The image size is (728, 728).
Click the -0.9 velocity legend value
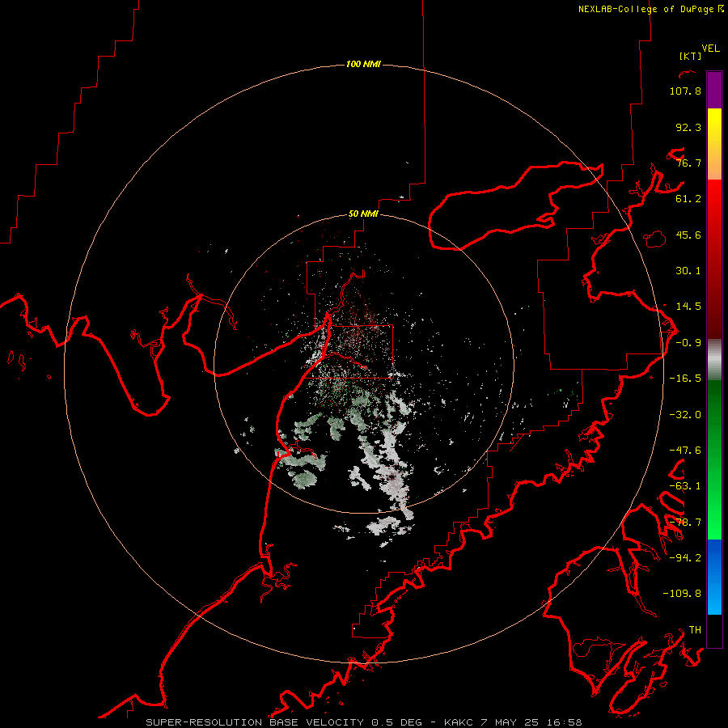[x=688, y=343]
